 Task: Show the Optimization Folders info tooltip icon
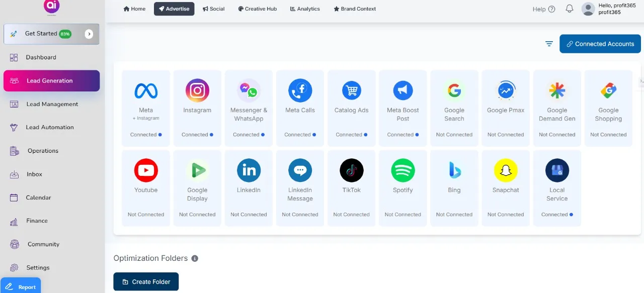[x=195, y=258]
